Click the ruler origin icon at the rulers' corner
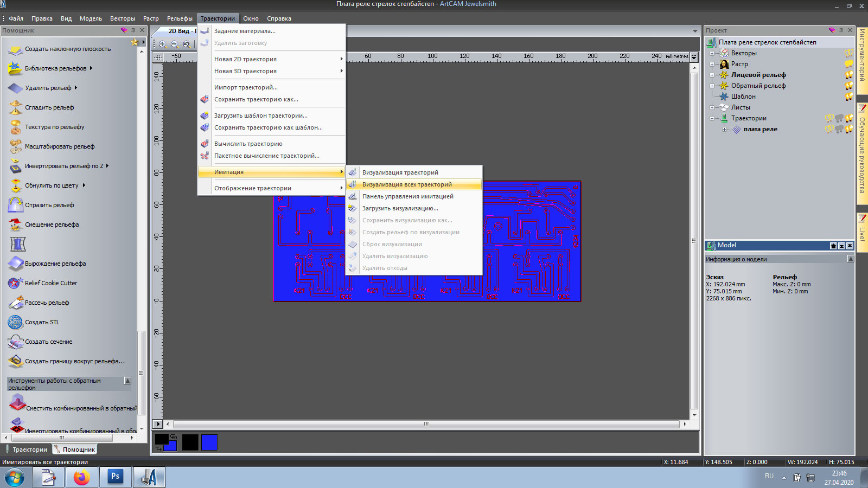 coord(158,56)
